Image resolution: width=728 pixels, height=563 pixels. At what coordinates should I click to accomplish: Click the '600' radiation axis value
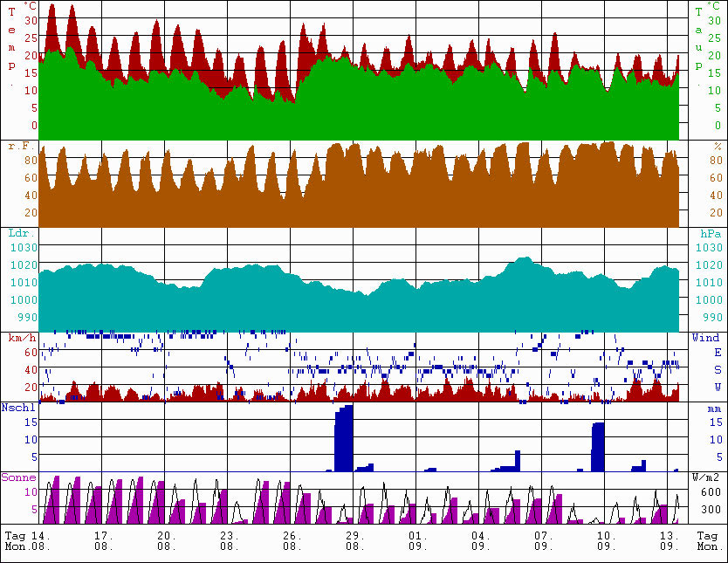(x=711, y=492)
